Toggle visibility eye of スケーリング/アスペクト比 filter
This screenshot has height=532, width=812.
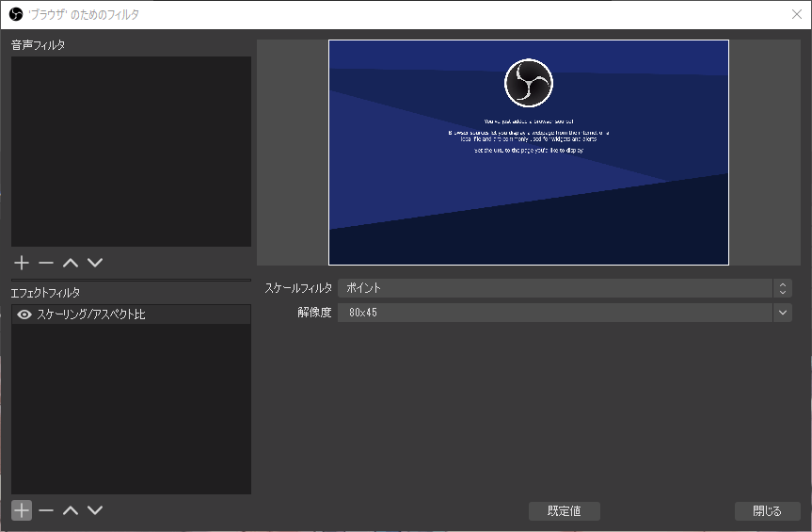pos(24,314)
